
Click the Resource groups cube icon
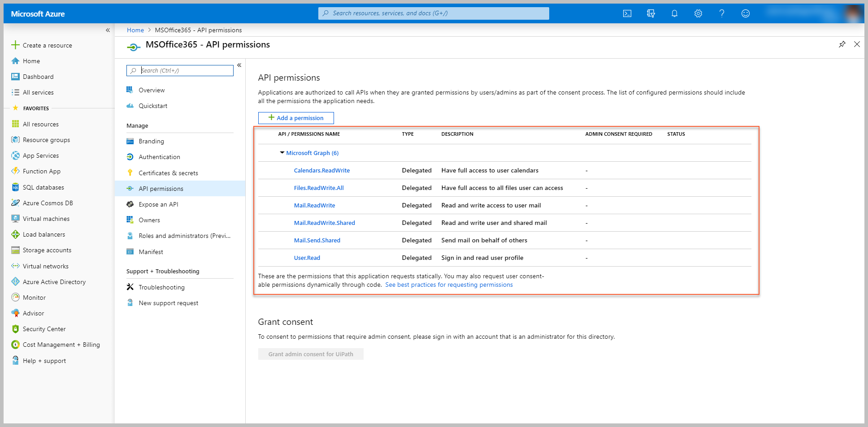(x=15, y=140)
